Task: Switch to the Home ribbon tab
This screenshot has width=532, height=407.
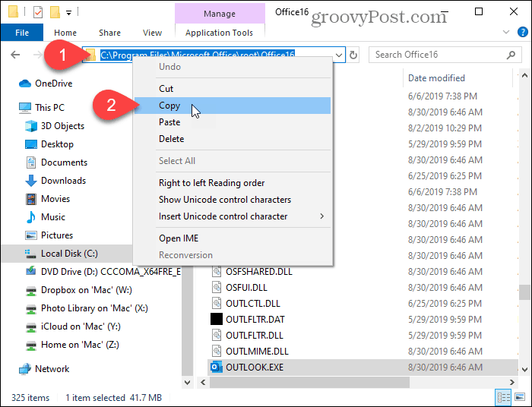Action: click(65, 33)
